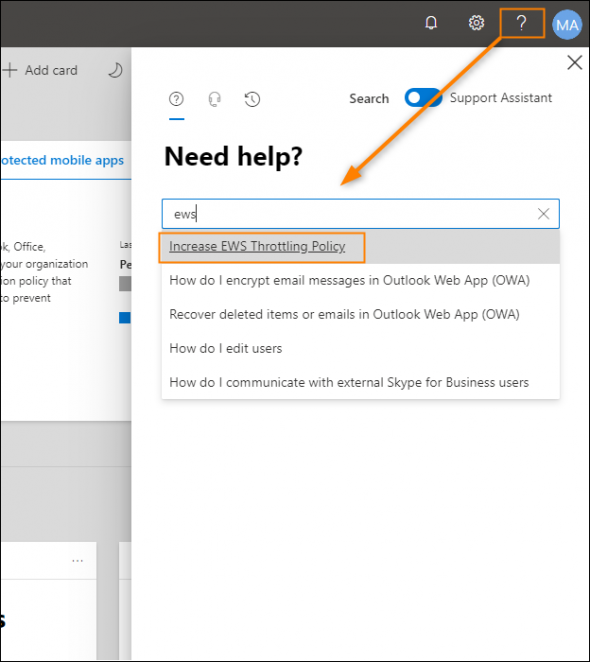Viewport: 590px width, 662px height.
Task: Select the help question tab icon
Action: (x=176, y=99)
